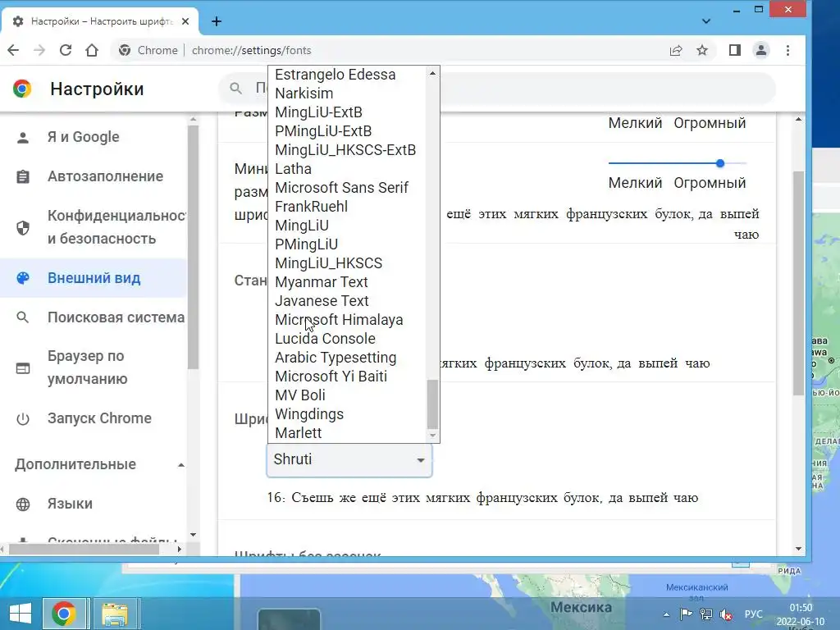Open Windows Start menu

pyautogui.click(x=20, y=614)
